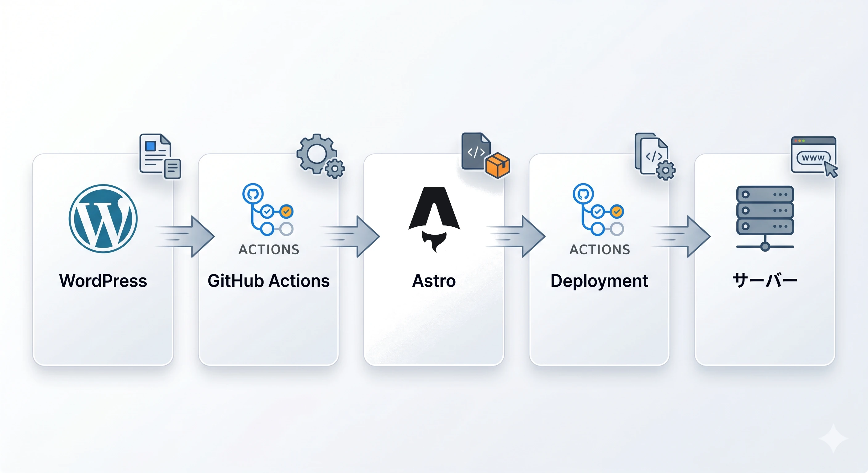Click the document page icon on WordPress card

pos(160,156)
